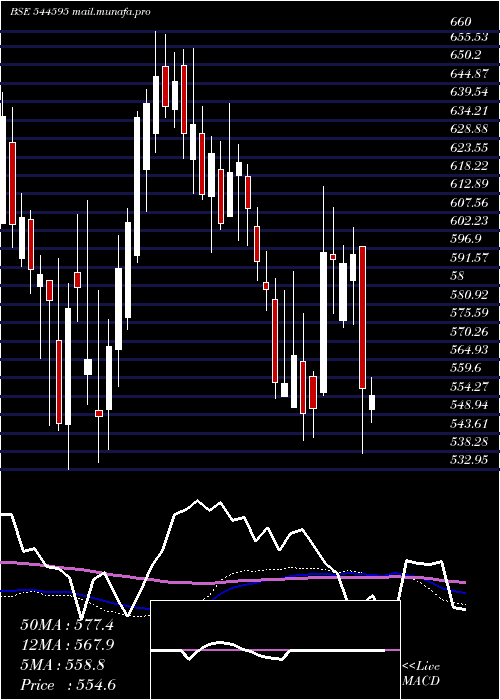Click the 554.27 price level label

[469, 386]
